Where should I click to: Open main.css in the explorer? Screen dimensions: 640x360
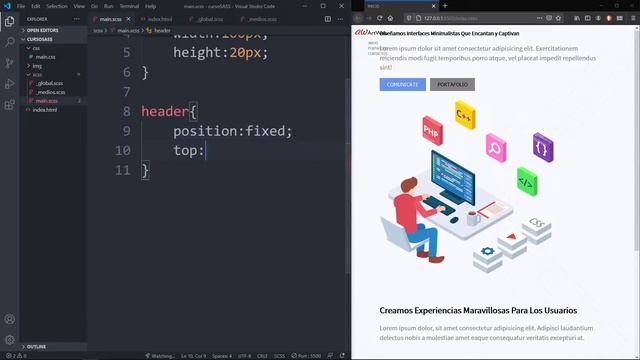click(x=45, y=57)
